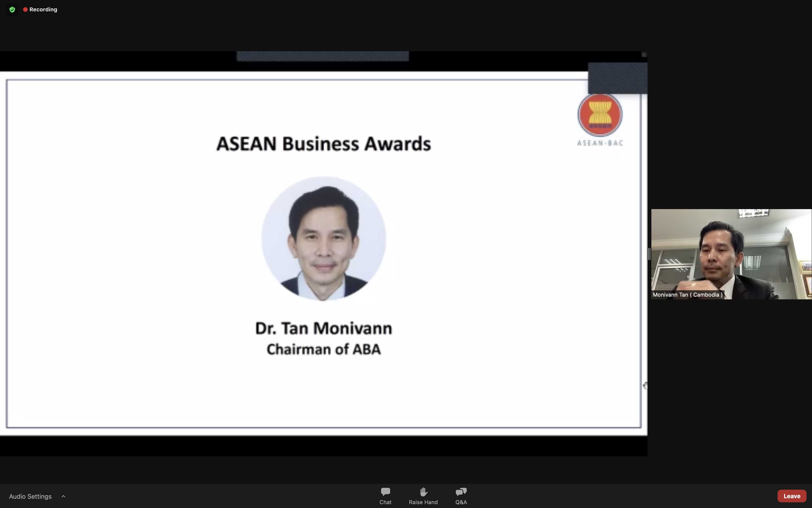The width and height of the screenshot is (812, 508).
Task: Leave the meeting
Action: (792, 496)
